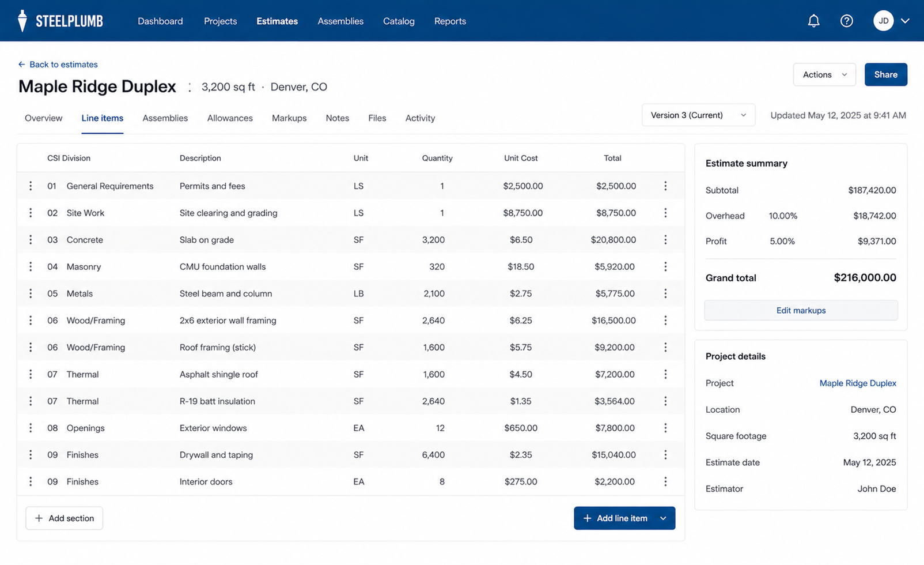Open Catalog in top navigation

coord(399,21)
